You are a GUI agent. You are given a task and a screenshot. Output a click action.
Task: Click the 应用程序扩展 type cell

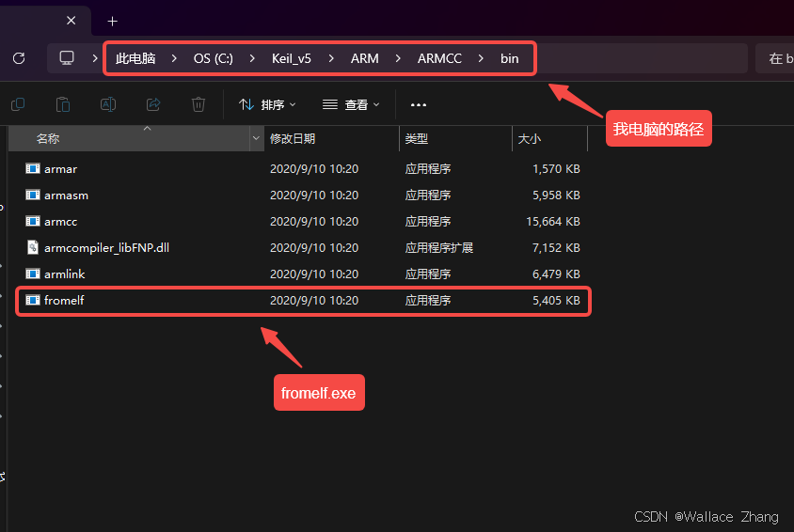439,248
